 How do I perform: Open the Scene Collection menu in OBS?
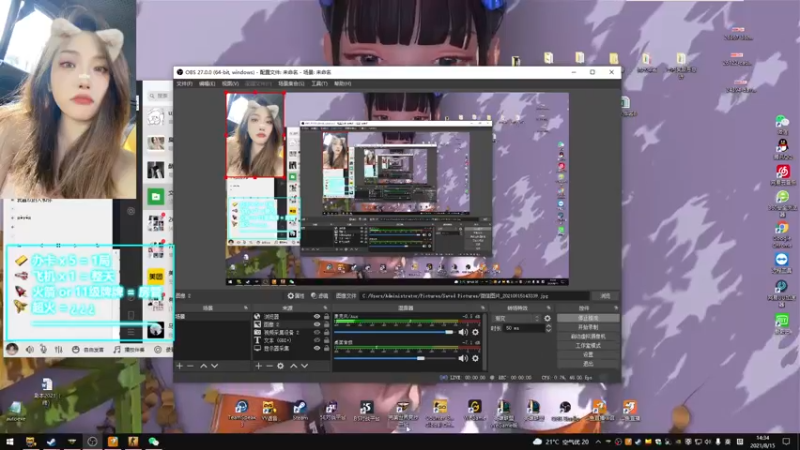pyautogui.click(x=291, y=84)
